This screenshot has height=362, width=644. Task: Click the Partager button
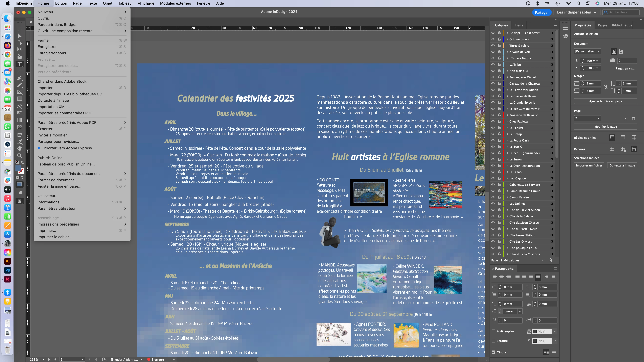pos(542,12)
